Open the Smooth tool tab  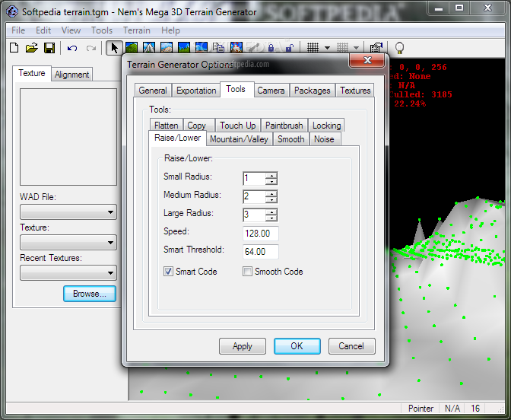pyautogui.click(x=291, y=139)
